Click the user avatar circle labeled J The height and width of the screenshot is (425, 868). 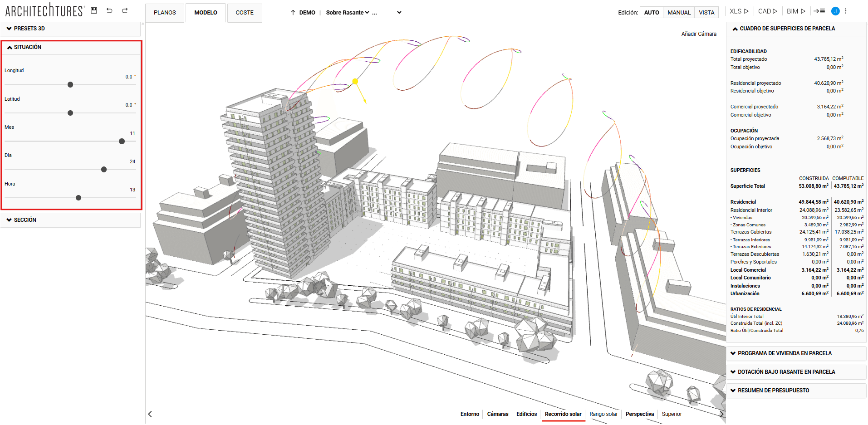tap(835, 11)
